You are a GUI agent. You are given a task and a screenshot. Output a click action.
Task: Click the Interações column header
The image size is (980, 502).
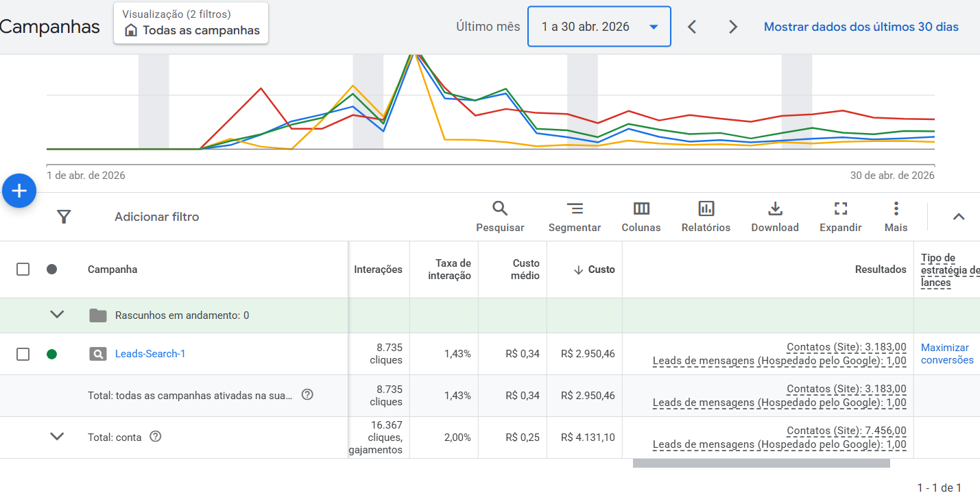[378, 270]
